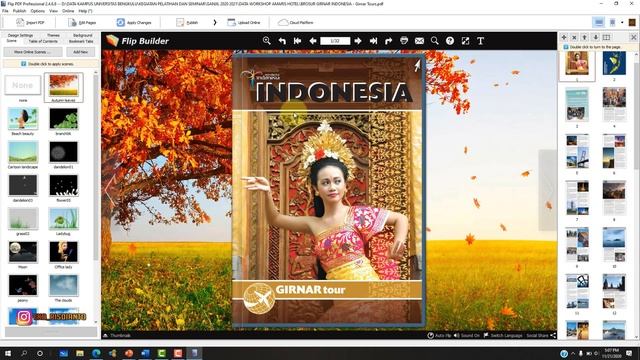Go to next page arrow
This screenshot has width=640, height=360.
click(358, 41)
